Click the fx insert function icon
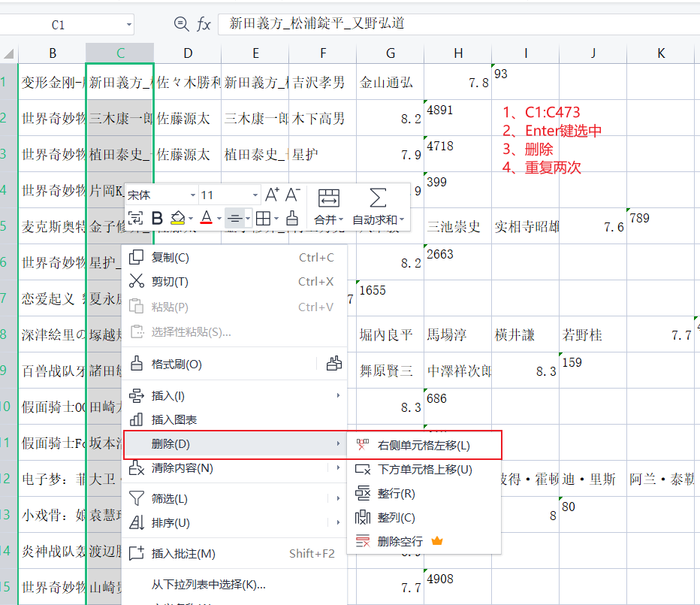Viewport: 700px width, 605px height. pos(204,24)
